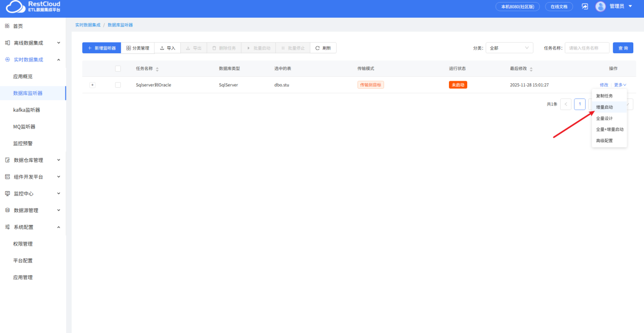Expand the 数据仓库管理 menu
This screenshot has height=333, width=644.
tap(33, 160)
